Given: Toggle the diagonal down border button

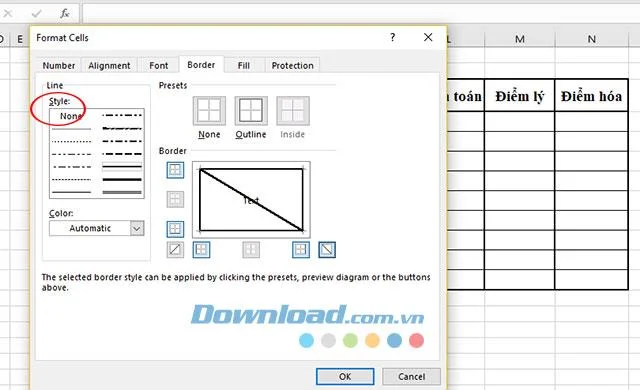Looking at the screenshot, I should pyautogui.click(x=327, y=250).
